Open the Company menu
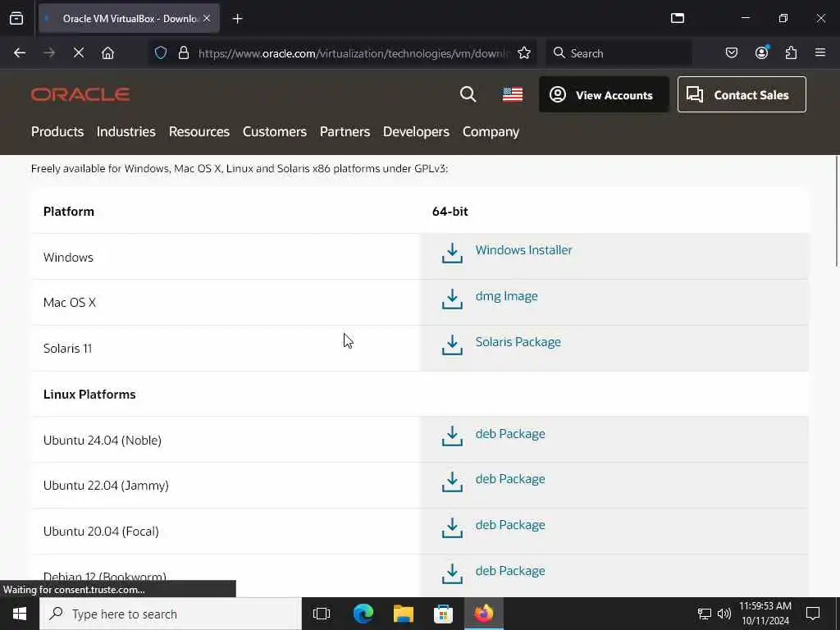The image size is (840, 630). point(491,132)
